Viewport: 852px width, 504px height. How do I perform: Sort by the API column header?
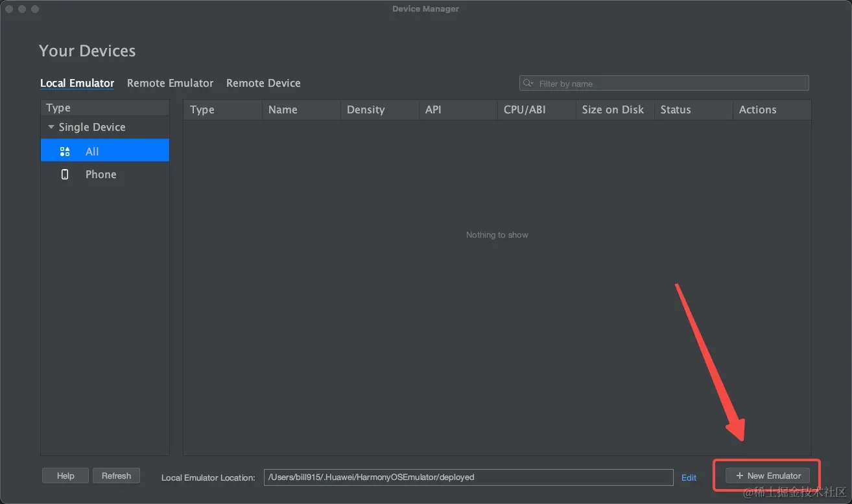[458, 109]
